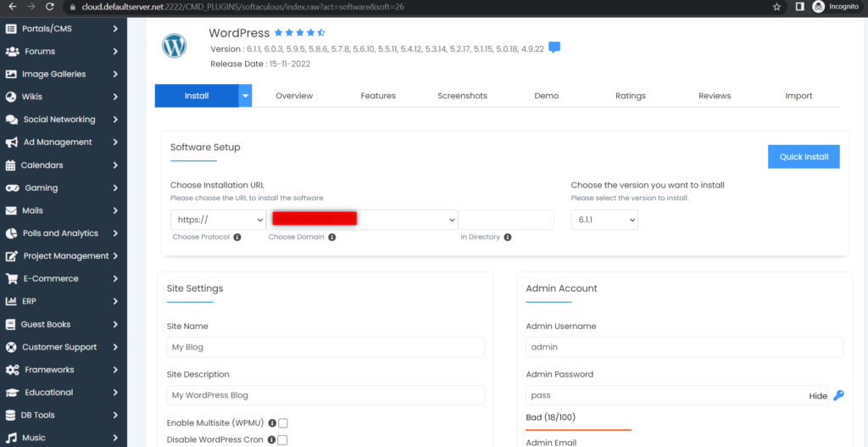This screenshot has width=868, height=447.
Task: Click the Quick Install button
Action: point(804,157)
